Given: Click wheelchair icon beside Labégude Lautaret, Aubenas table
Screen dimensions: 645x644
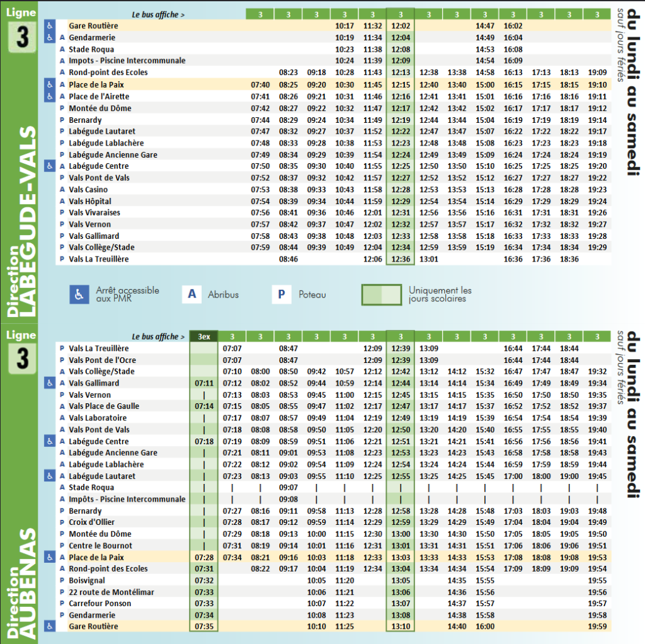Looking at the screenshot, I should tap(50, 476).
